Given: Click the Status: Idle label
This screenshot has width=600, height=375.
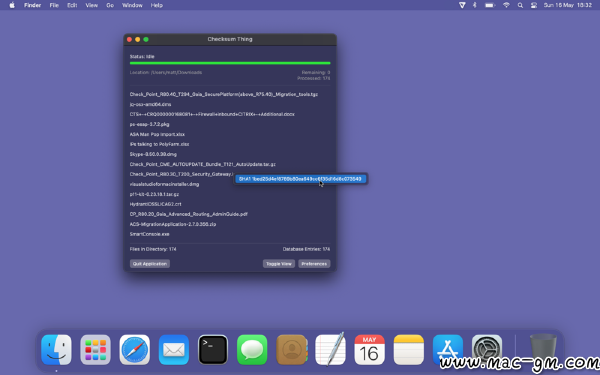Looking at the screenshot, I should point(142,56).
